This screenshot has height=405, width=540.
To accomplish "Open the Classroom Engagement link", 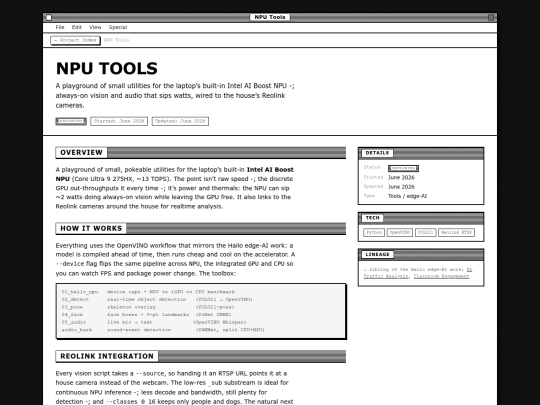I will [441, 276].
